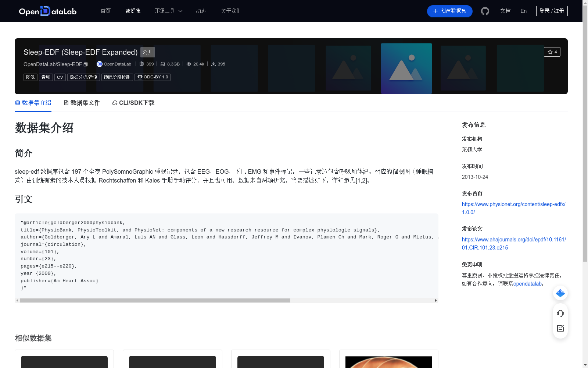Click the 公开 visibility badge
This screenshot has height=368, width=588.
[x=148, y=52]
